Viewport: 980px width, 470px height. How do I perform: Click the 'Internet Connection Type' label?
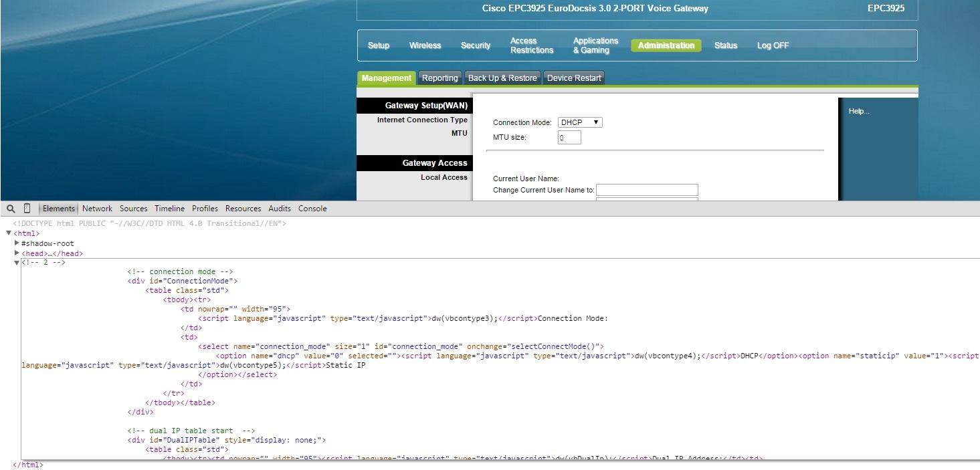[x=422, y=120]
